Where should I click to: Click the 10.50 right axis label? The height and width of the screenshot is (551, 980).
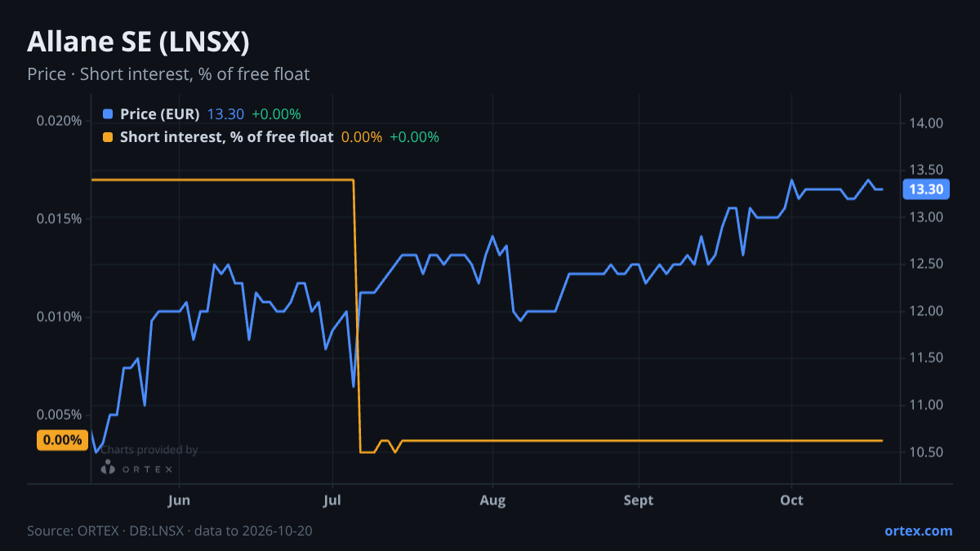coord(926,452)
